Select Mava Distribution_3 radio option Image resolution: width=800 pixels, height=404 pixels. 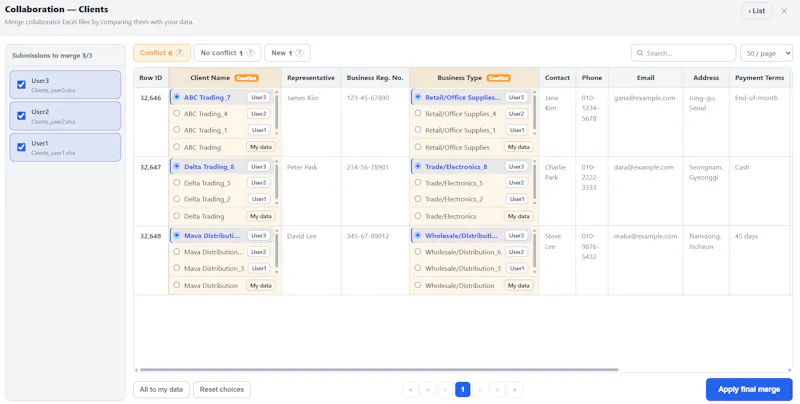click(177, 267)
